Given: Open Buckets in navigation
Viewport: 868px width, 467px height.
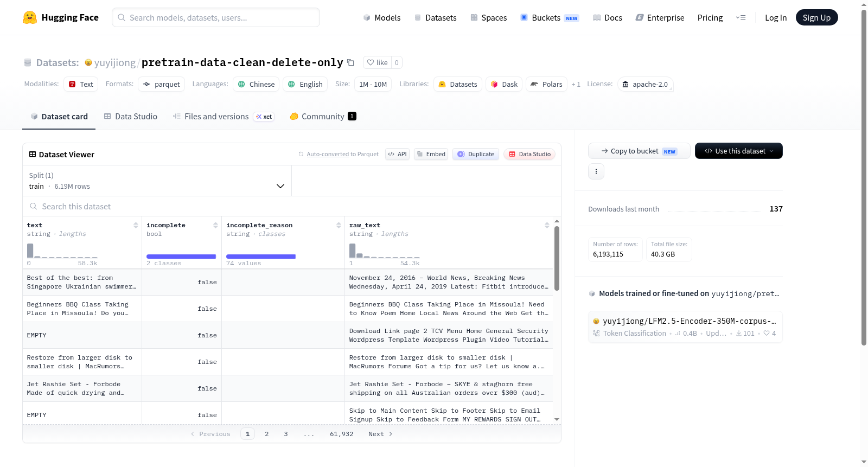Looking at the screenshot, I should click(550, 17).
